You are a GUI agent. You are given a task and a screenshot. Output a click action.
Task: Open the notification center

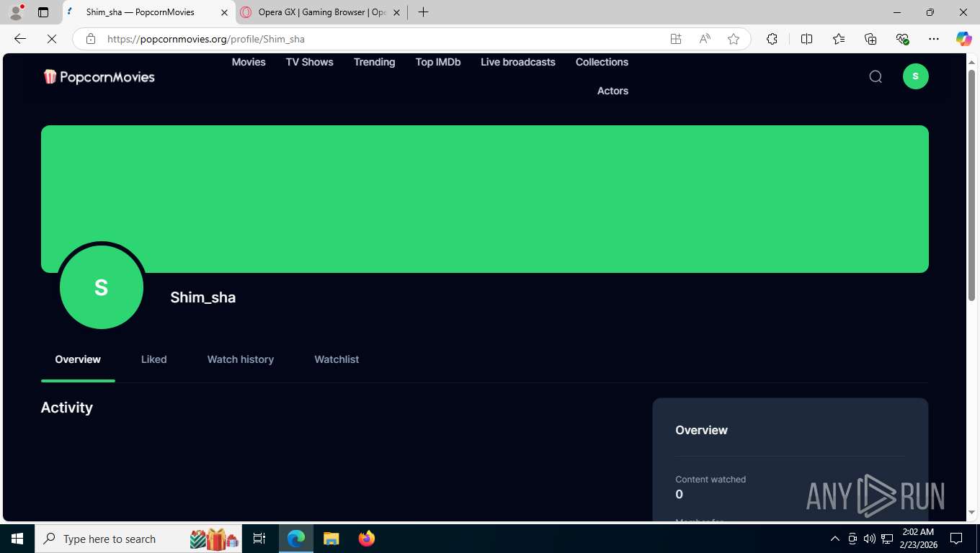pyautogui.click(x=956, y=539)
